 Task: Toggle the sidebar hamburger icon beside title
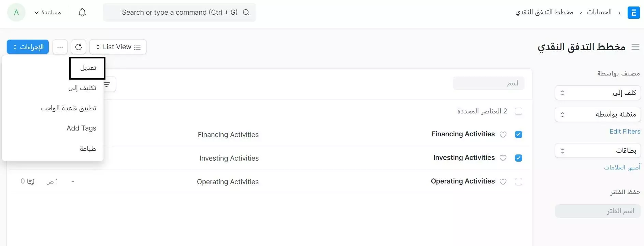point(635,47)
